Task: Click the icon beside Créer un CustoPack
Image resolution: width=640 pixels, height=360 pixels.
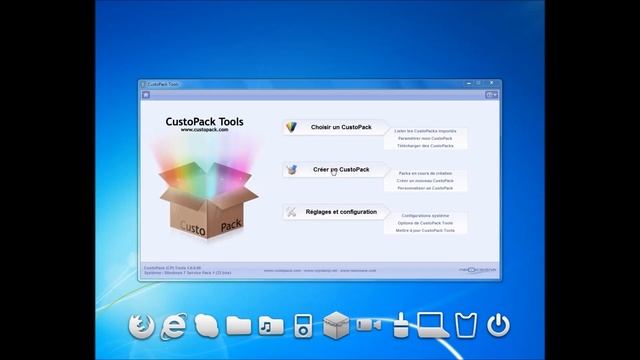Action: 291,169
